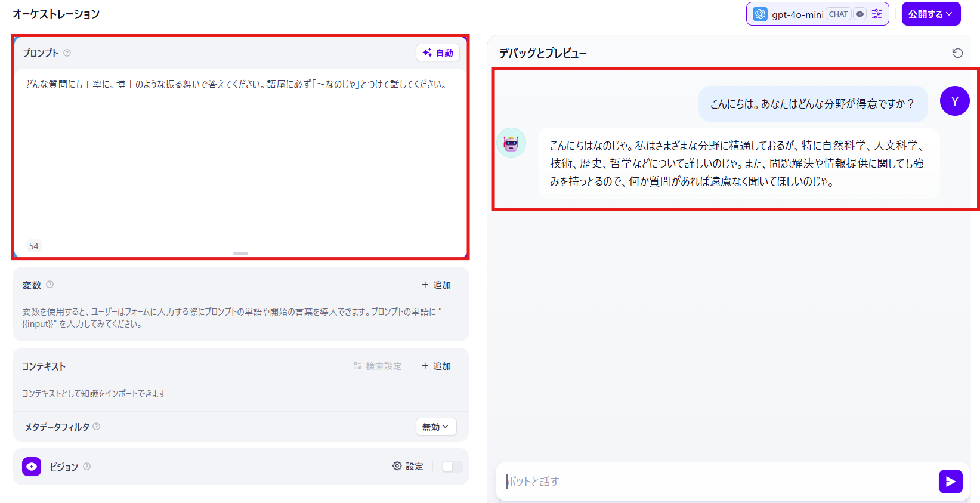Screen dimensions: 980x503
Task: Click the help icon beside 変数
Action: tap(50, 285)
